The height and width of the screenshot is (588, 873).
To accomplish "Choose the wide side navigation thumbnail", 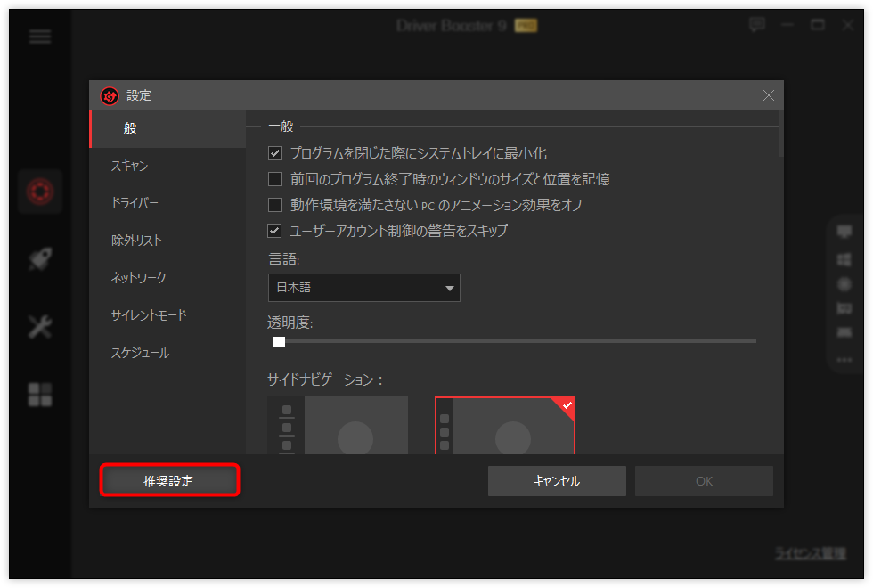I will coord(338,426).
